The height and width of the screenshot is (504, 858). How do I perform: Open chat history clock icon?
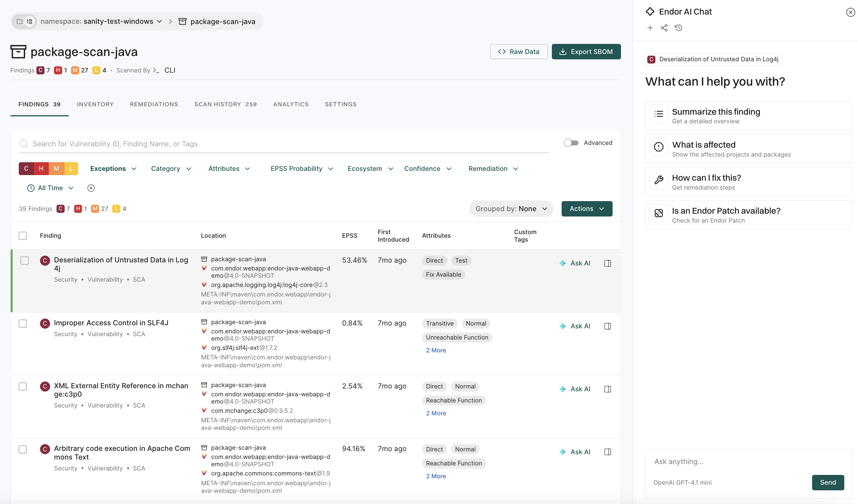(678, 28)
